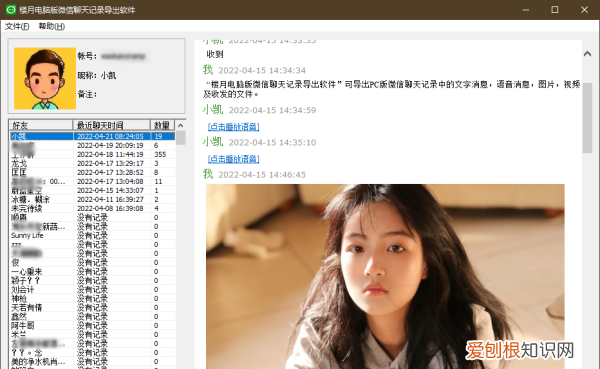Click the 昵称 value 小凯
Image resolution: width=600 pixels, height=369 pixels.
(x=108, y=75)
